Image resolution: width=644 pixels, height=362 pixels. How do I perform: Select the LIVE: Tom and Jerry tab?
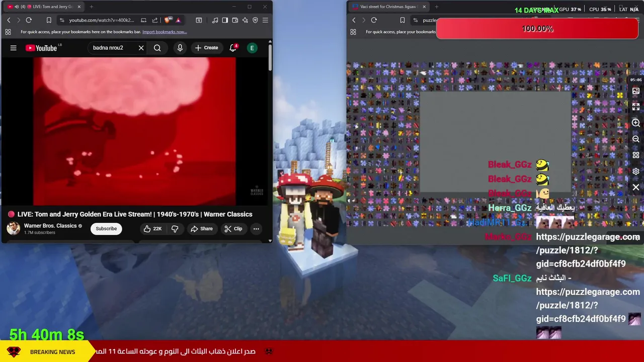tap(44, 7)
